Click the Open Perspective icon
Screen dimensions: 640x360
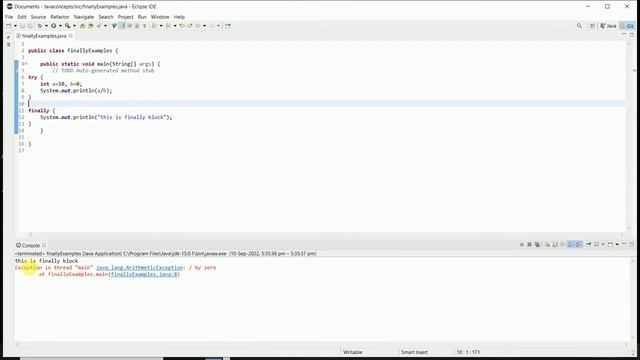click(x=592, y=26)
